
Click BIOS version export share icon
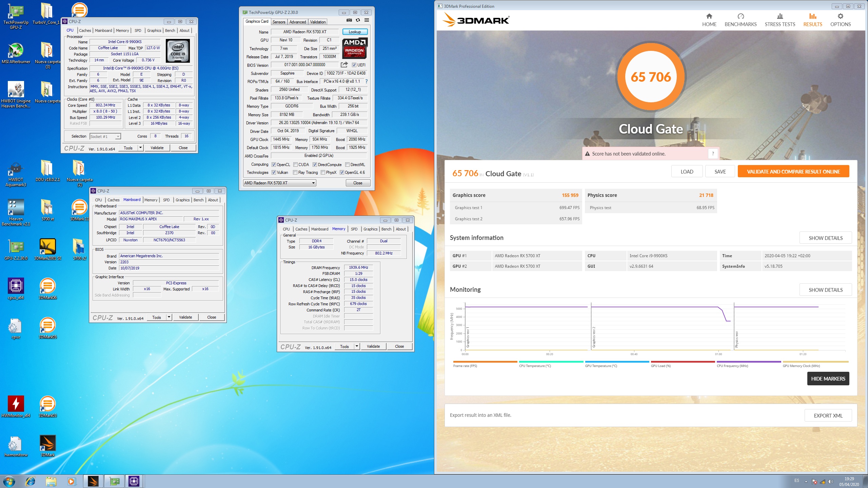(344, 65)
